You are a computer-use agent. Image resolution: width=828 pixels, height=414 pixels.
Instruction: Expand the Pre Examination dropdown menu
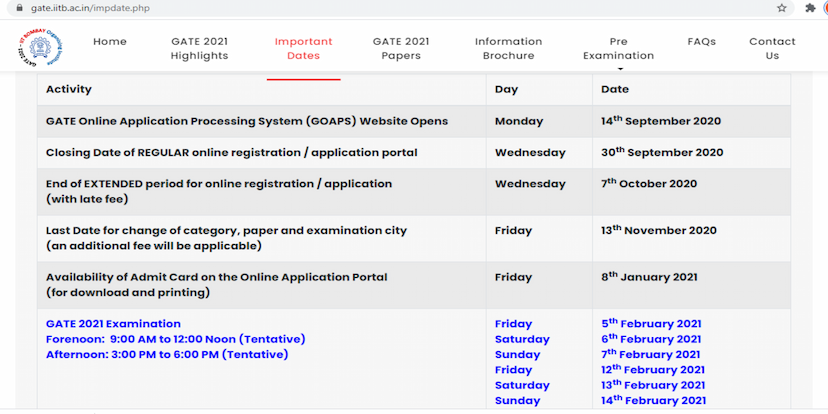pos(618,48)
